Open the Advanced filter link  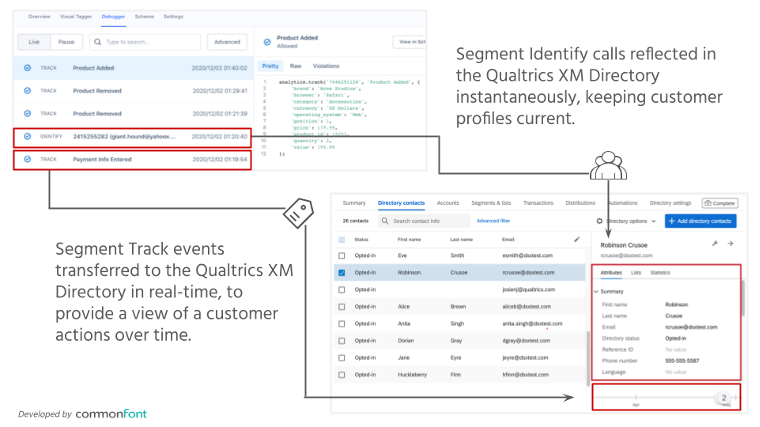pyautogui.click(x=493, y=221)
